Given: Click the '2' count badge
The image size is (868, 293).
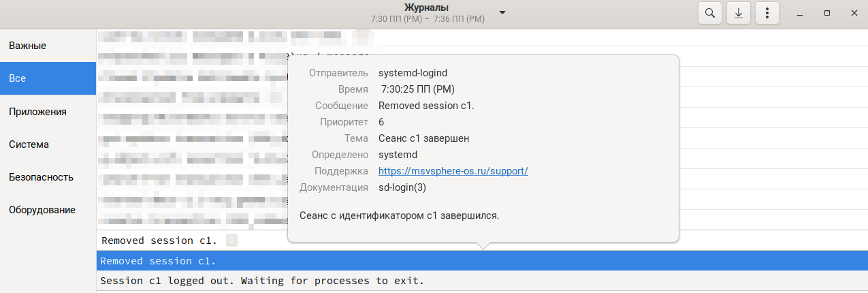Looking at the screenshot, I should pos(231,240).
